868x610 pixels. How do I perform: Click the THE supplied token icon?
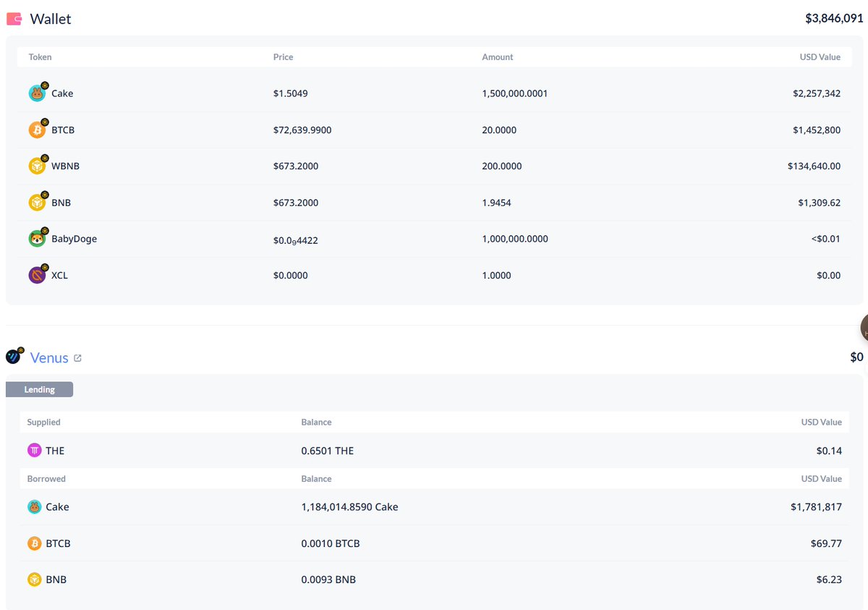click(34, 451)
